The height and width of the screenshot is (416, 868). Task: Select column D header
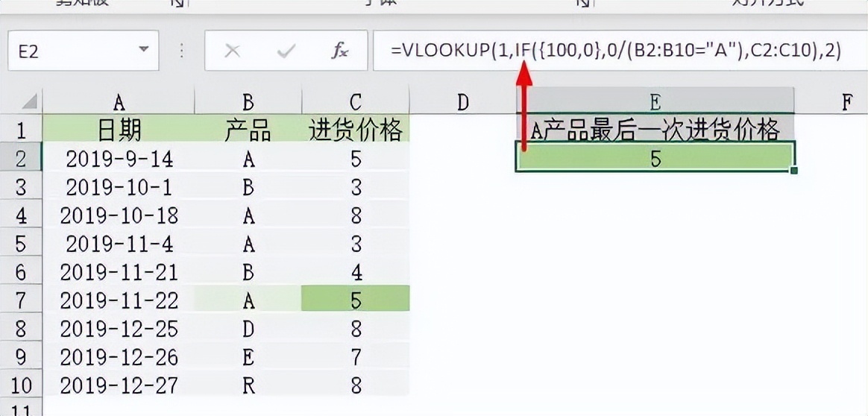click(463, 102)
